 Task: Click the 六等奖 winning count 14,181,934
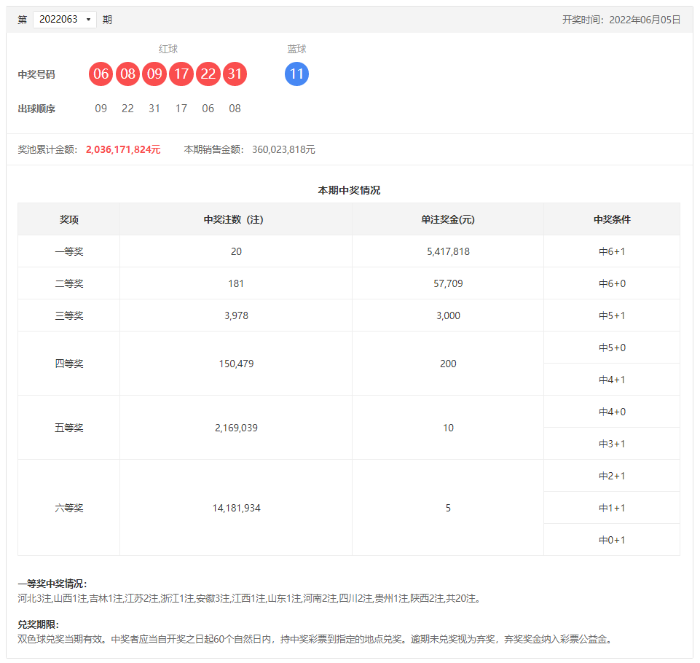tap(236, 508)
